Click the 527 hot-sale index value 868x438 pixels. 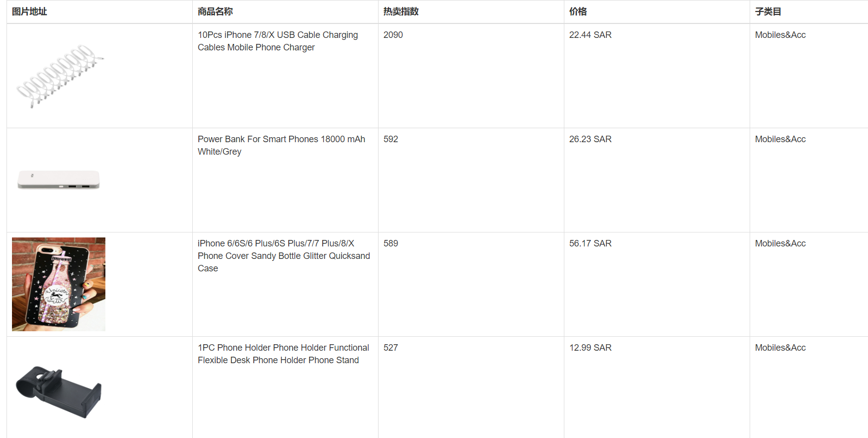click(x=391, y=348)
